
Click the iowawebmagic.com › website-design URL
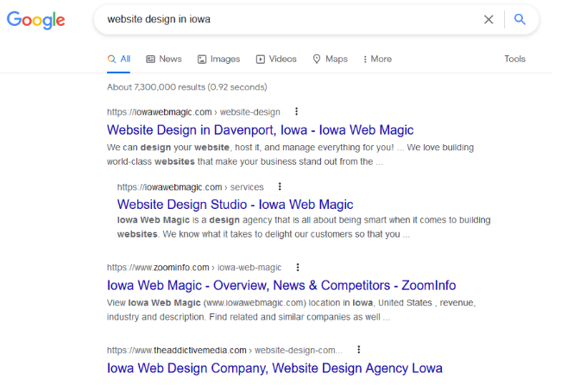pos(193,112)
